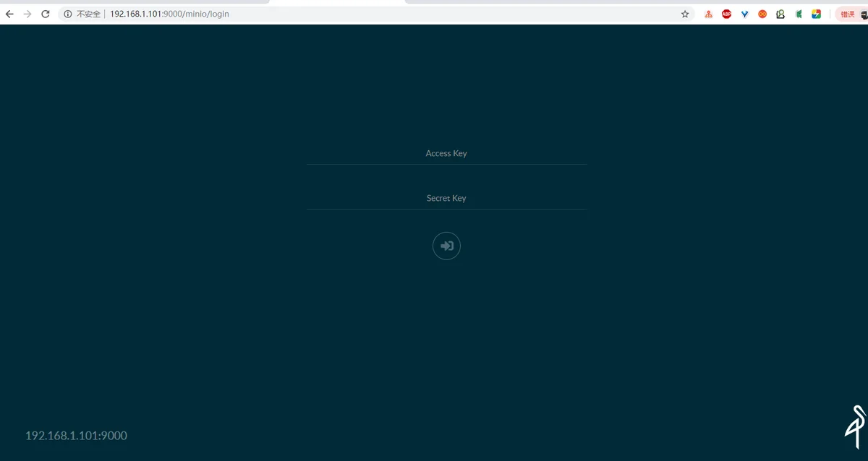This screenshot has height=461, width=868.
Task: Click the login arrow button
Action: pyautogui.click(x=446, y=246)
